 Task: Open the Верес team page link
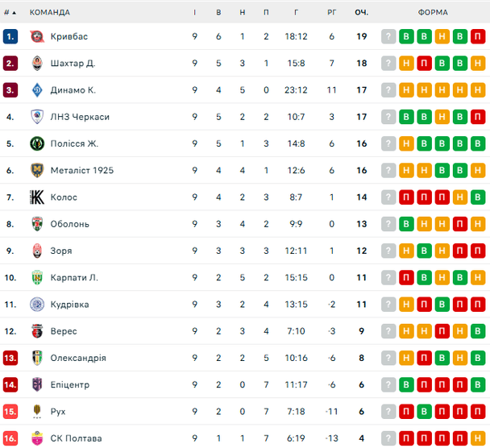(x=64, y=331)
